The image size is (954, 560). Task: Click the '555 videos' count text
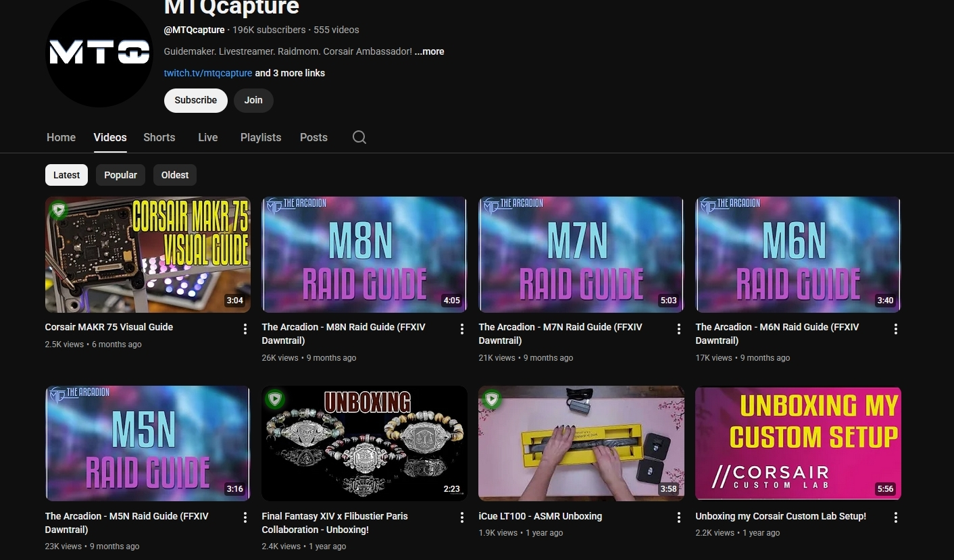336,30
